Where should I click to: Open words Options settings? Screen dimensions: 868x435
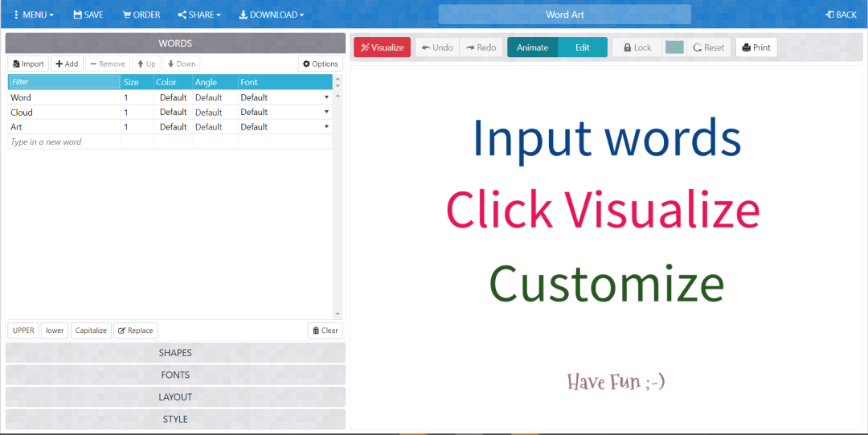321,64
